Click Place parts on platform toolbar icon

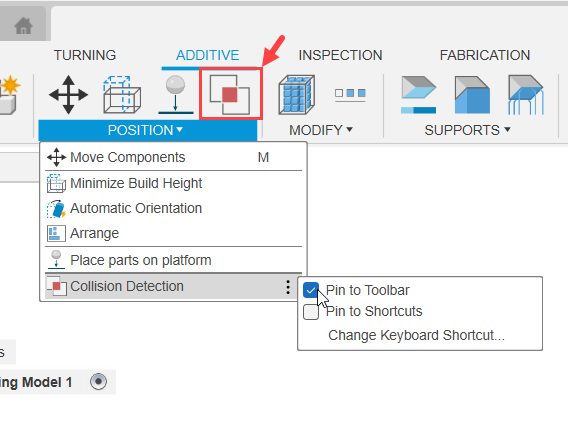coord(176,95)
